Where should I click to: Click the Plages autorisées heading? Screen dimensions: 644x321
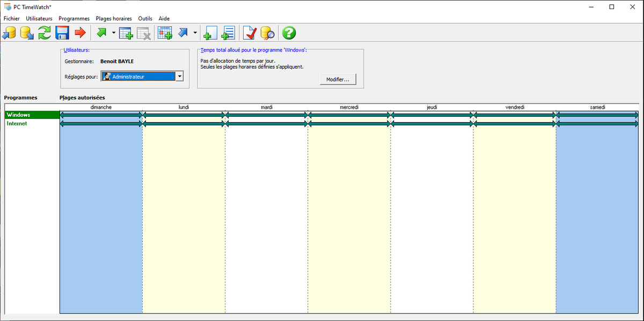pyautogui.click(x=82, y=98)
